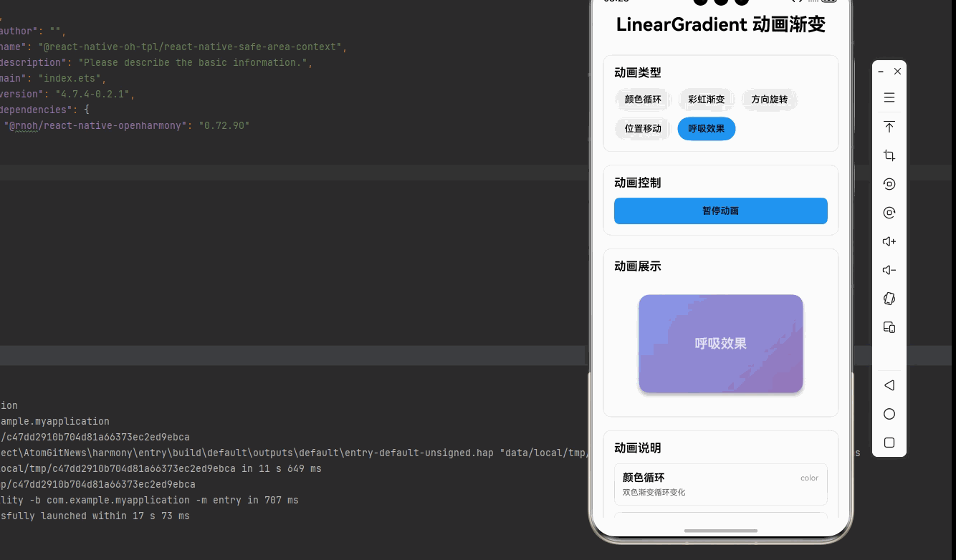This screenshot has width=956, height=560.
Task: Click the 动画展示 section heading
Action: tap(638, 266)
